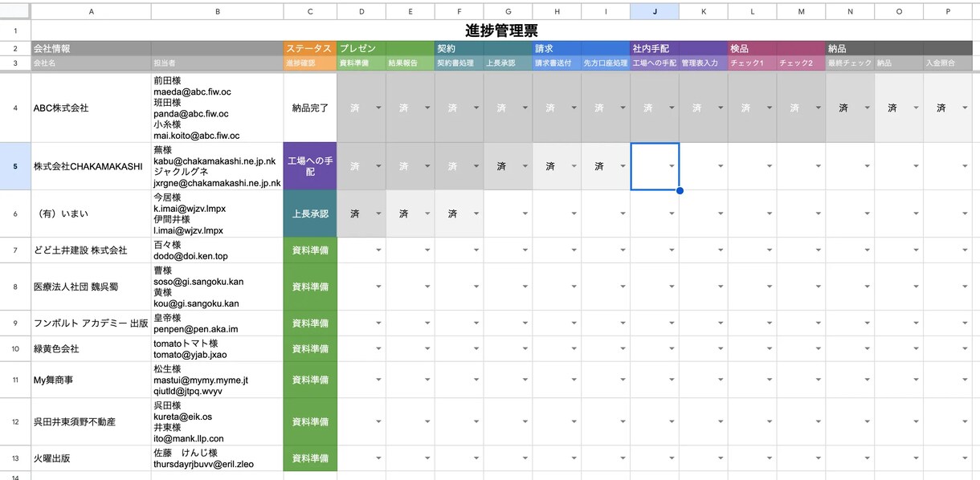Click the 納品 group header in row 2
The width and height of the screenshot is (980, 480).
pos(899,48)
